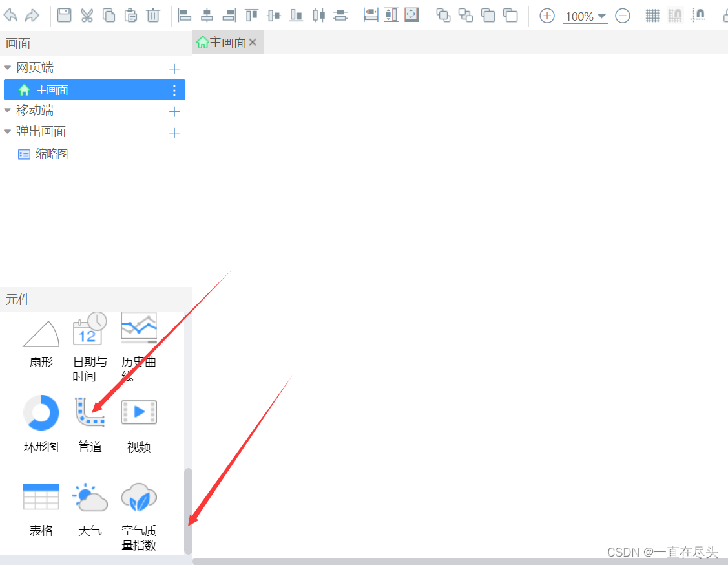The height and width of the screenshot is (565, 728).
Task: Align selected elements to the top
Action: [x=251, y=16]
